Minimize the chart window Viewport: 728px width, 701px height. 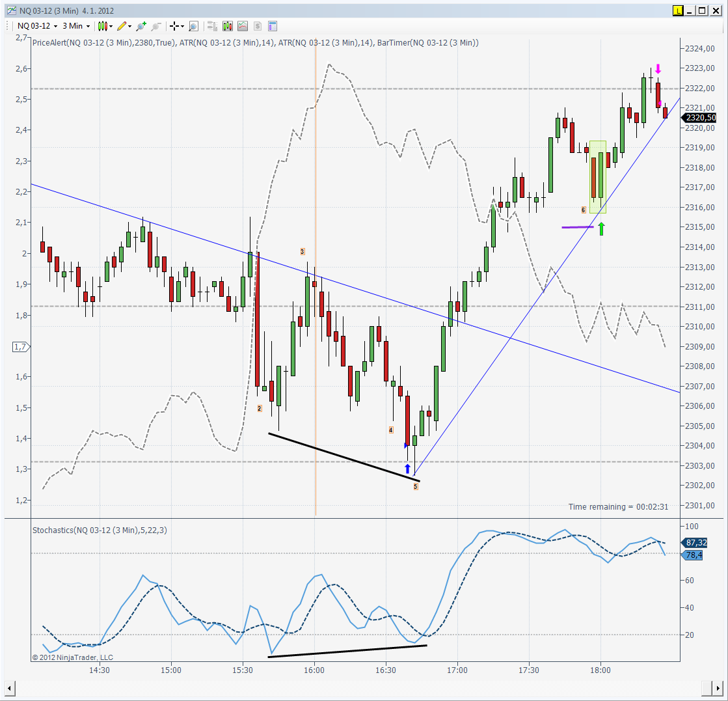click(690, 10)
